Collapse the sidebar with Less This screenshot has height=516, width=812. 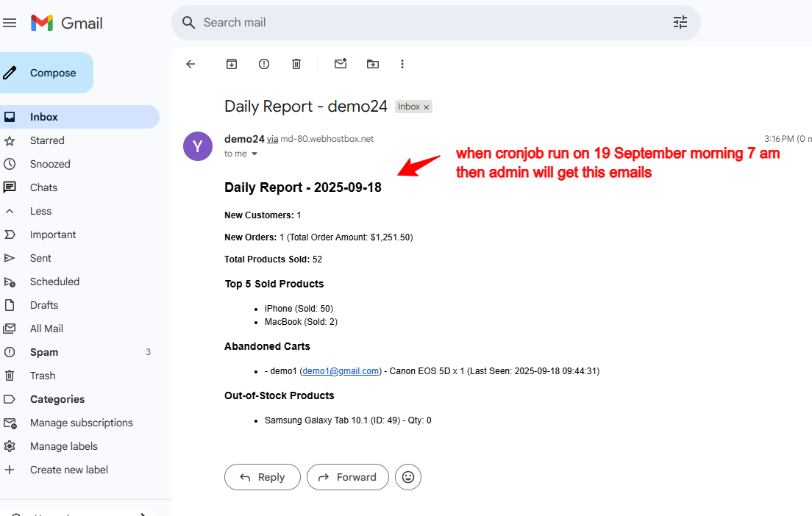point(40,211)
